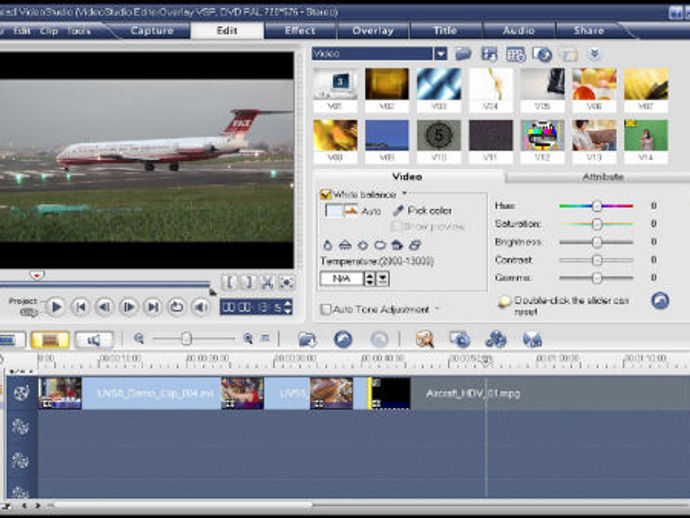This screenshot has width=690, height=518.
Task: Expand Auto Tone Adjustment options arrow
Action: (x=437, y=309)
